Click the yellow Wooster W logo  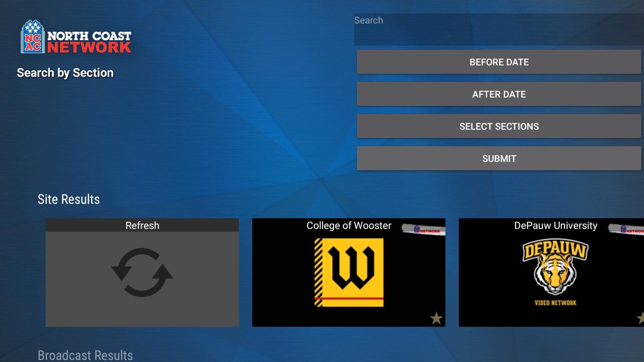click(349, 272)
